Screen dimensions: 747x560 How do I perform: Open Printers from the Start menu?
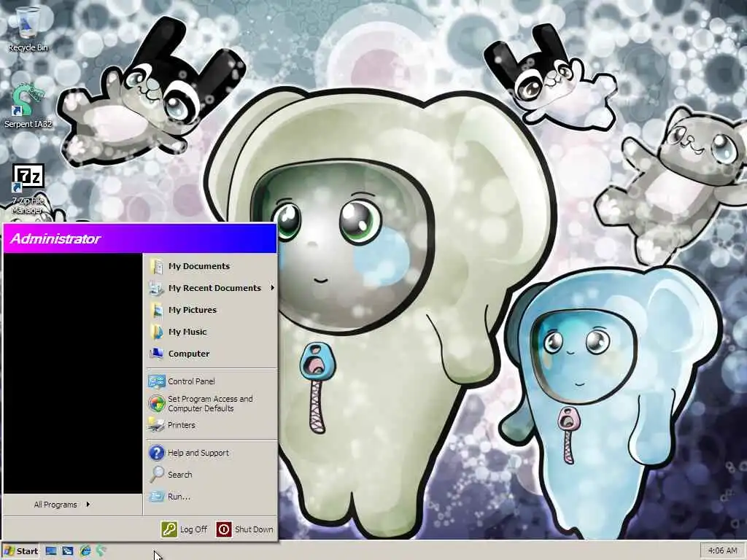[211, 425]
